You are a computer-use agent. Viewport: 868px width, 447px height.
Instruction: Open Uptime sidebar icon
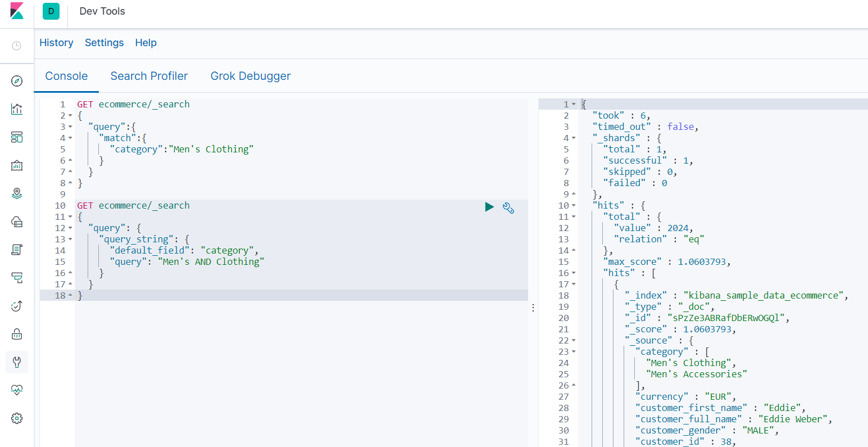click(x=17, y=306)
